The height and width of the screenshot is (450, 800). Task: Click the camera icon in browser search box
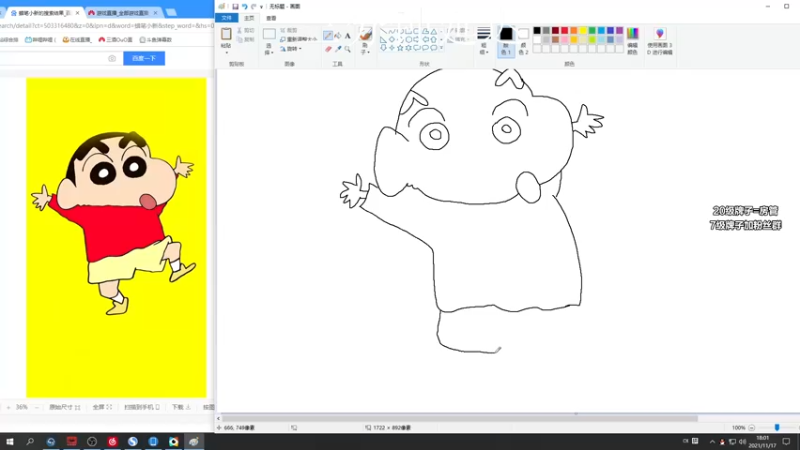112,59
